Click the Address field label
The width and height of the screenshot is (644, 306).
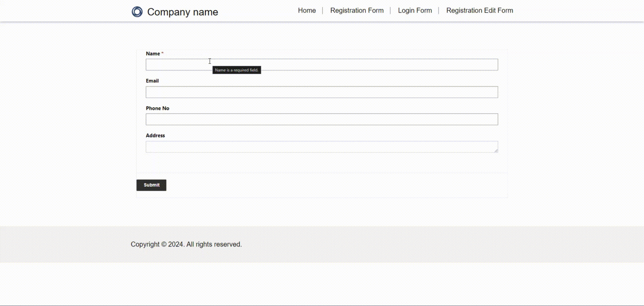[x=155, y=135]
